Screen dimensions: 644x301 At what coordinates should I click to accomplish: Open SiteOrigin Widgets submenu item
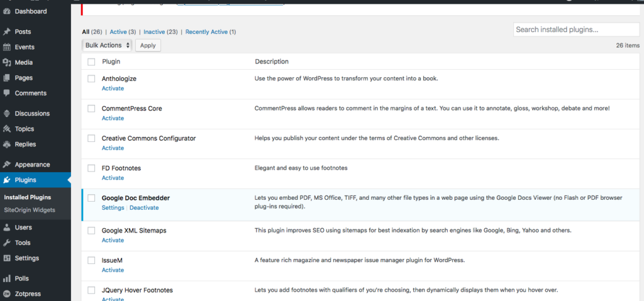(30, 210)
